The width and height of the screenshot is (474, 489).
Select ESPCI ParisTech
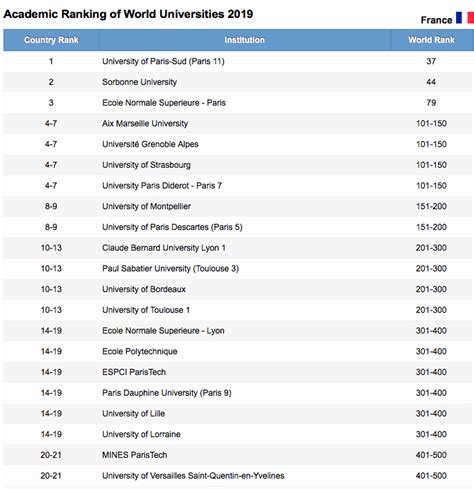134,372
